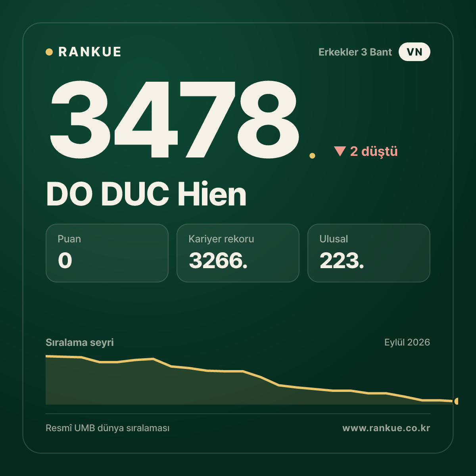This screenshot has height=476, width=476.
Task: Click the "Resmî UMB dünya sıralaması" footer text
Action: coord(107,428)
